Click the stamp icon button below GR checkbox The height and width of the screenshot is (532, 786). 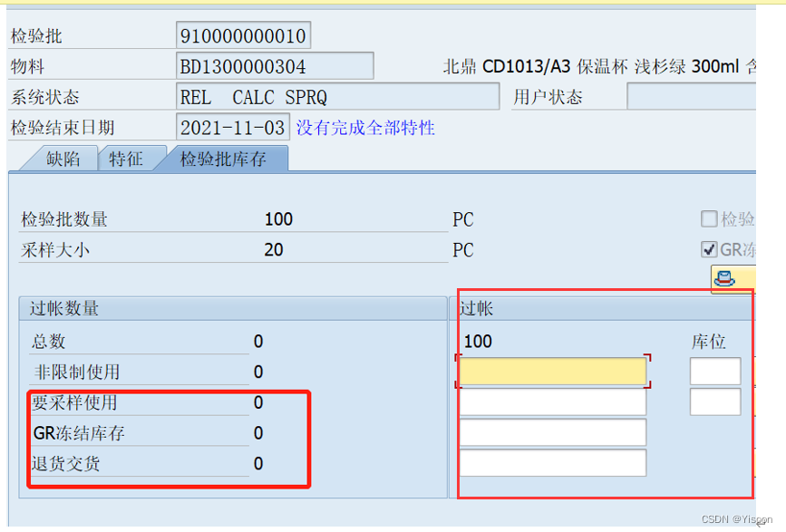(733, 278)
